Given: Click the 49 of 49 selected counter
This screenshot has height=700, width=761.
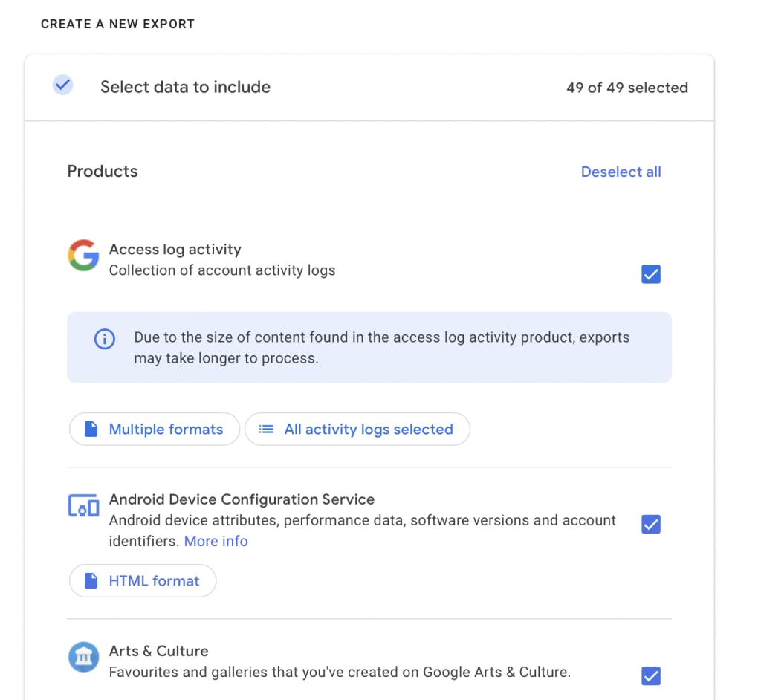Looking at the screenshot, I should tap(627, 88).
